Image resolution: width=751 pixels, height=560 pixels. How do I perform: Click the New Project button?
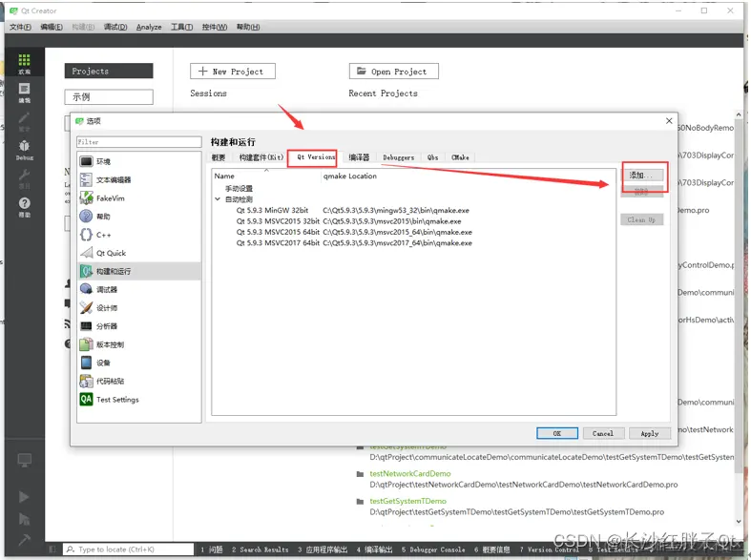[233, 72]
